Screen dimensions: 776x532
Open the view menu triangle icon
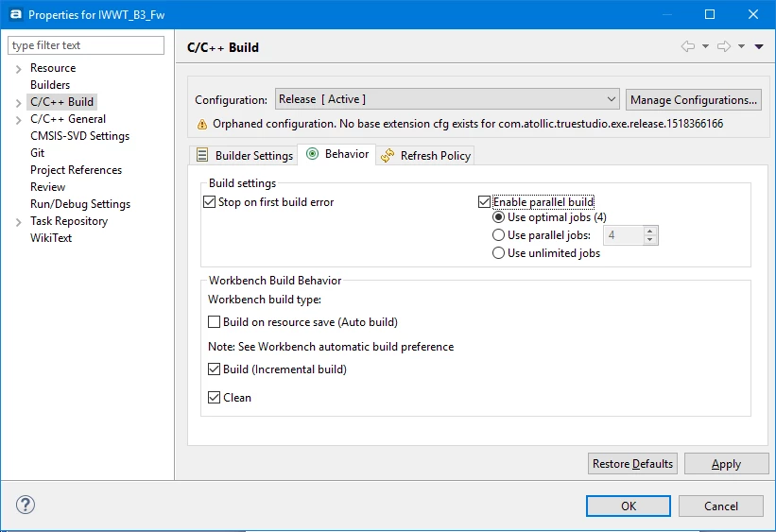click(x=759, y=46)
